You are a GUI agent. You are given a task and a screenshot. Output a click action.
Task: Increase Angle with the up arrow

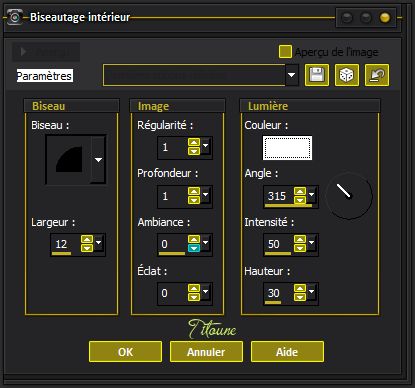(300, 191)
